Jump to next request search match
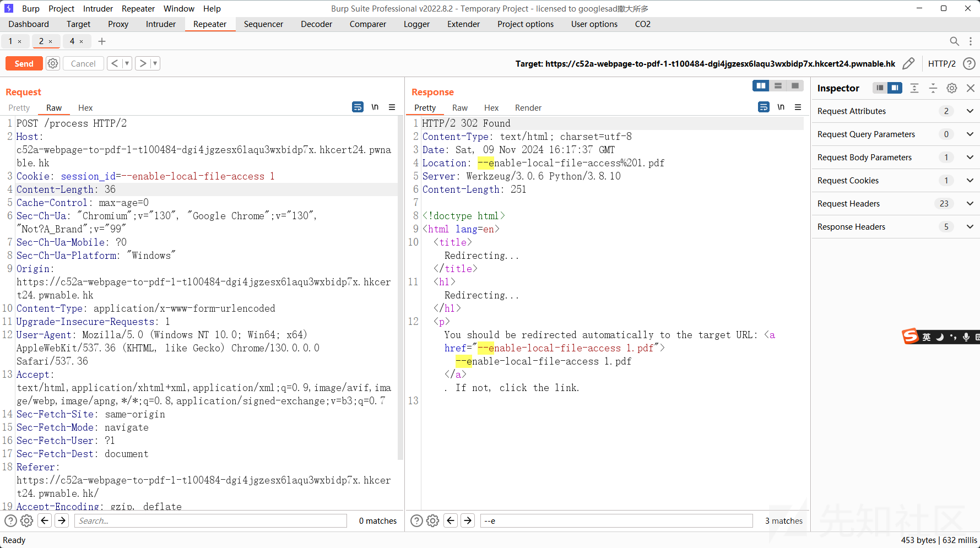The height and width of the screenshot is (548, 980). pos(62,520)
